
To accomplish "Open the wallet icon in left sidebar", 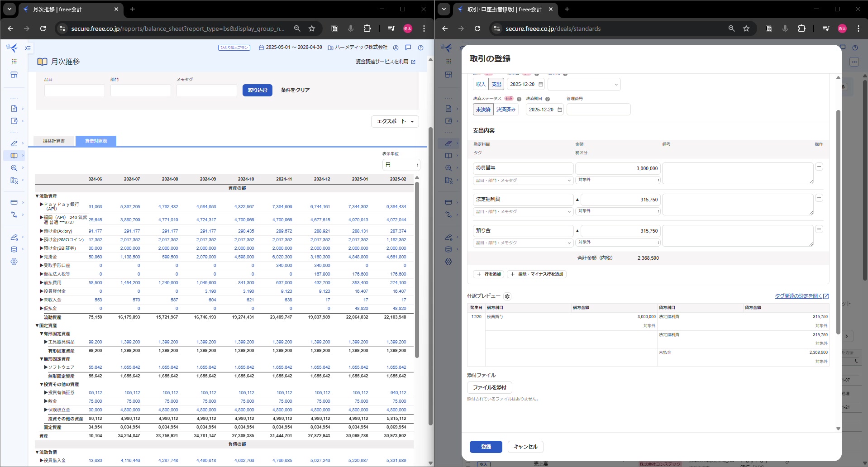I will tap(14, 121).
